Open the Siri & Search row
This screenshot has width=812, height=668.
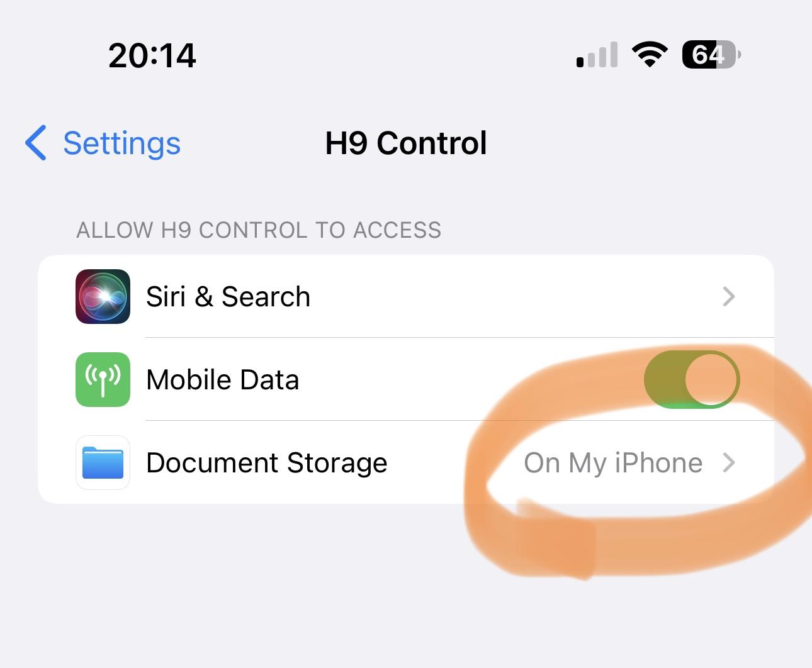tap(406, 296)
